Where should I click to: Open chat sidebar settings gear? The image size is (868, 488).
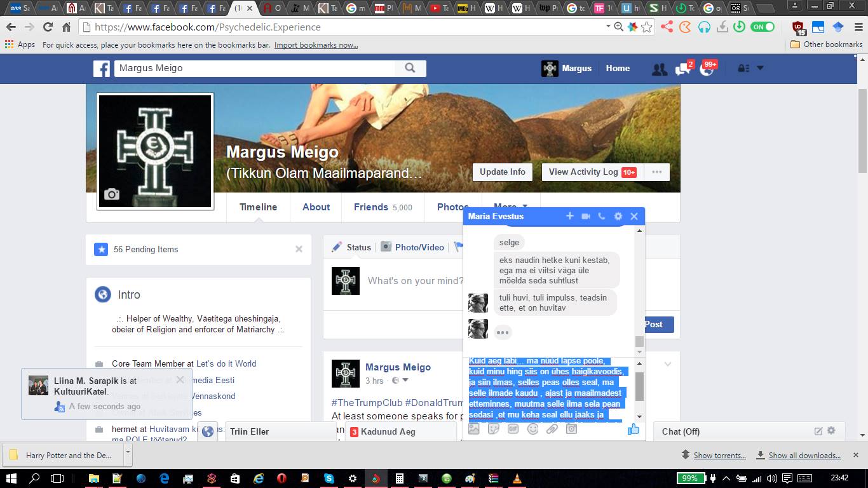coord(831,431)
